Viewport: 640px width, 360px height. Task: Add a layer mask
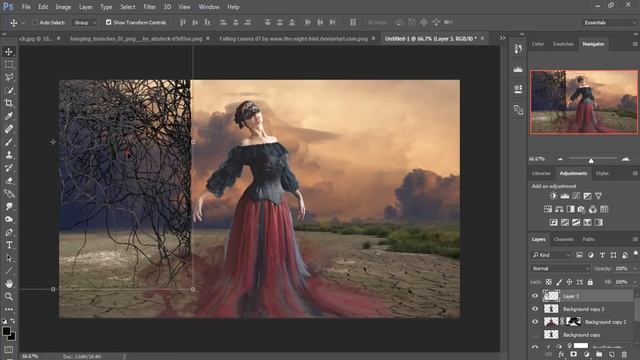573,355
